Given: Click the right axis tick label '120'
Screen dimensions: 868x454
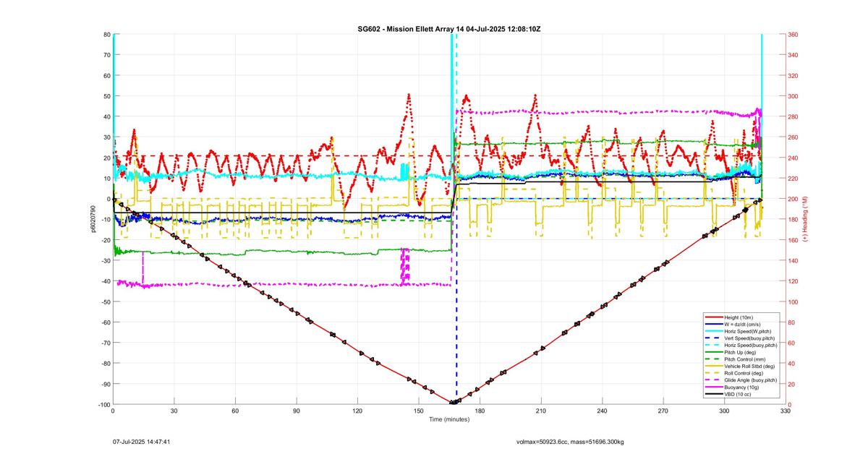Looking at the screenshot, I should [x=793, y=281].
